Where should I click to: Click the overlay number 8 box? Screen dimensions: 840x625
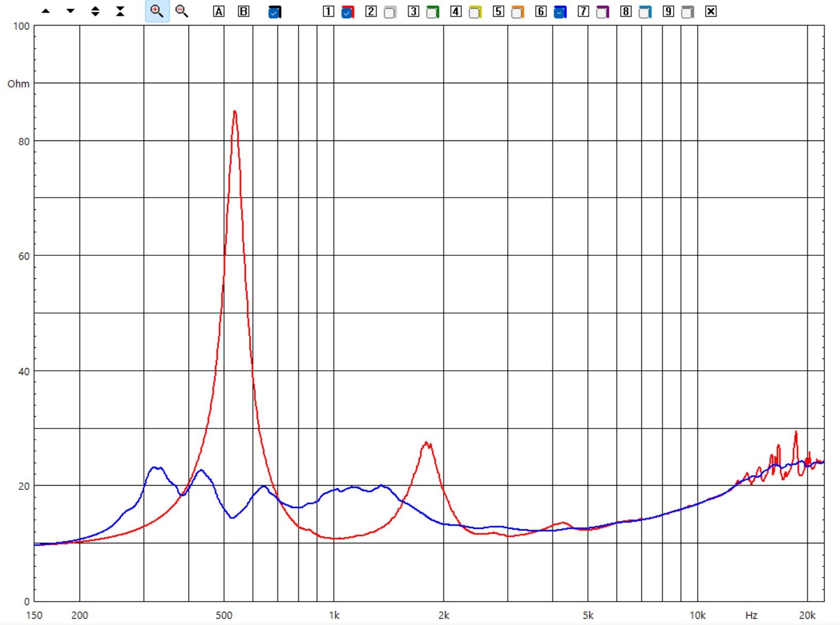click(626, 11)
